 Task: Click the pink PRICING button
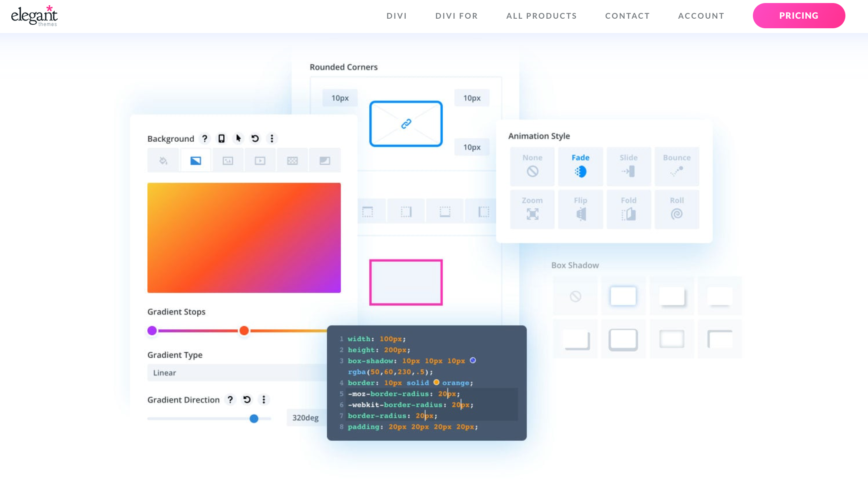798,16
